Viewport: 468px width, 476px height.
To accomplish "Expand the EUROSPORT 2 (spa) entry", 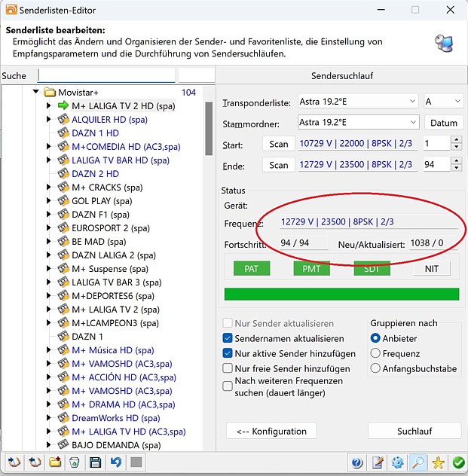I will click(x=48, y=227).
